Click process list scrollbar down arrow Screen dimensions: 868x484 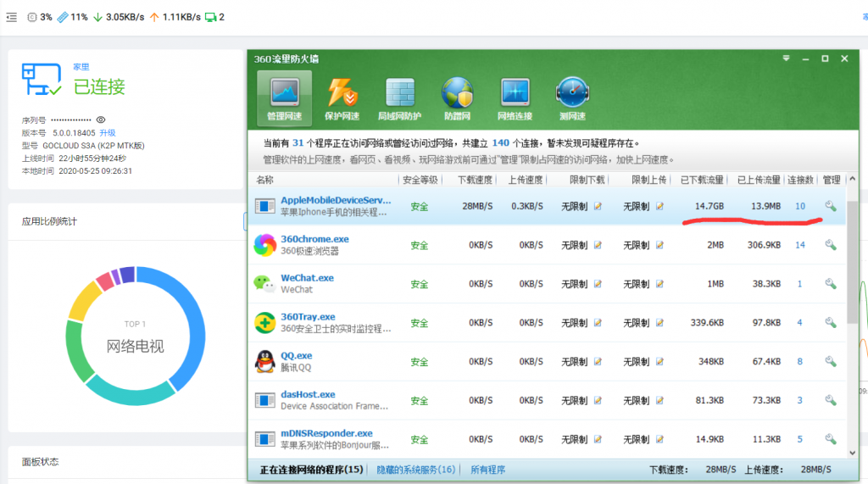tap(853, 453)
